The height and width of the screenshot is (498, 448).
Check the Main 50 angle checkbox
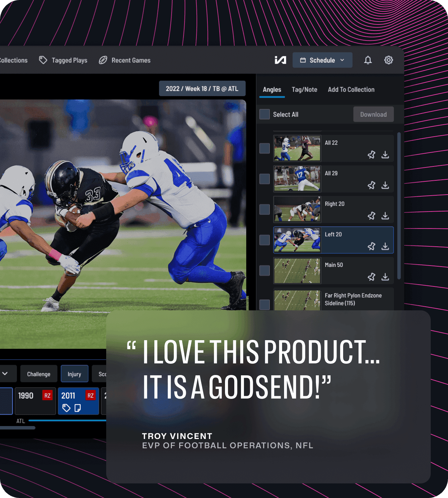[264, 271]
